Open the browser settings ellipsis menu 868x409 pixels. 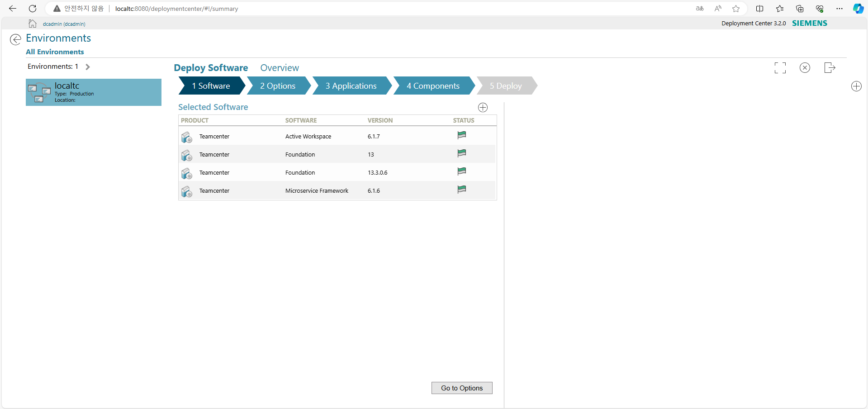840,9
